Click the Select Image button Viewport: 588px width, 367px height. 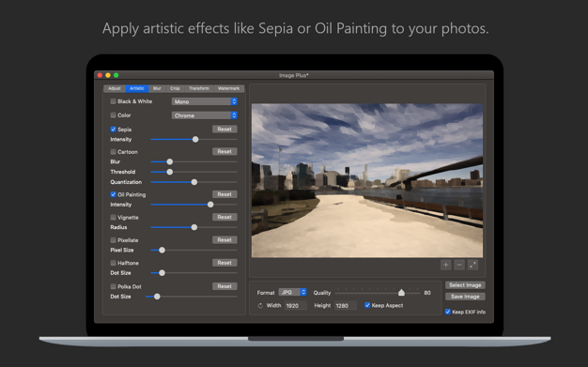click(x=465, y=285)
